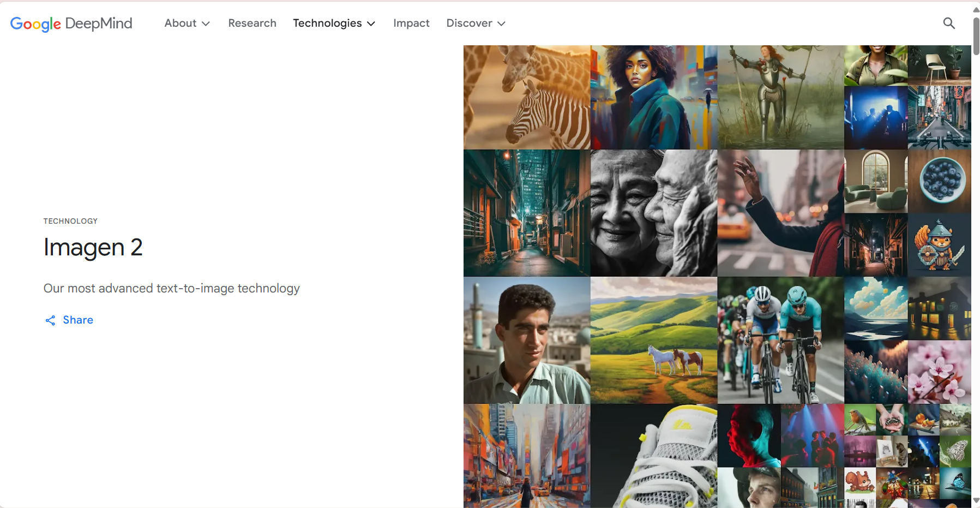Click the scrollbar down arrow
This screenshot has width=980, height=508.
tap(976, 500)
